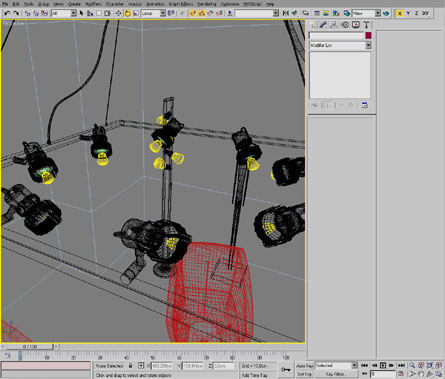This screenshot has height=379, width=445.
Task: Click the large Set Keys key icon
Action: [285, 370]
